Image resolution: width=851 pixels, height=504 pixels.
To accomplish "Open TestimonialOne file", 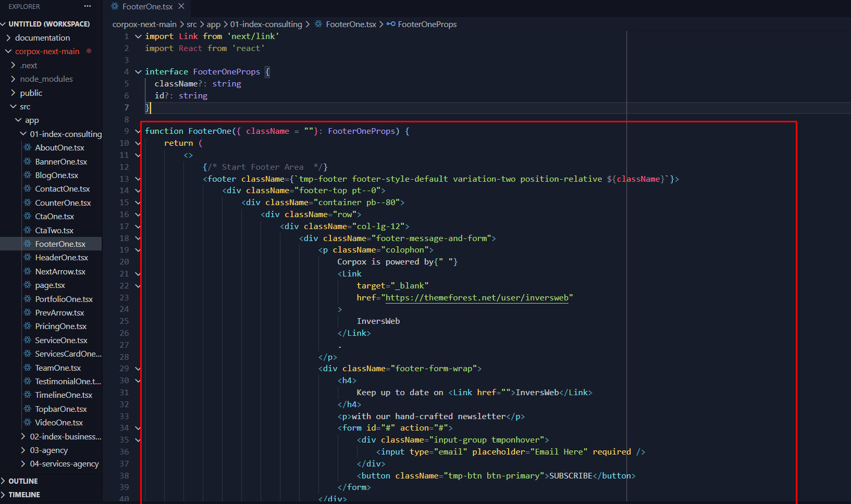I will tap(68, 381).
